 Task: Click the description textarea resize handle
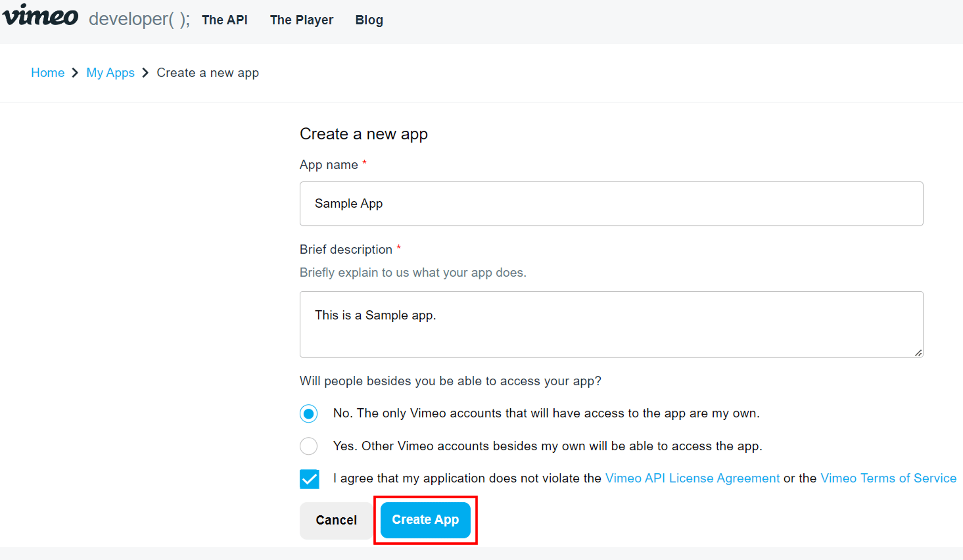(x=918, y=353)
